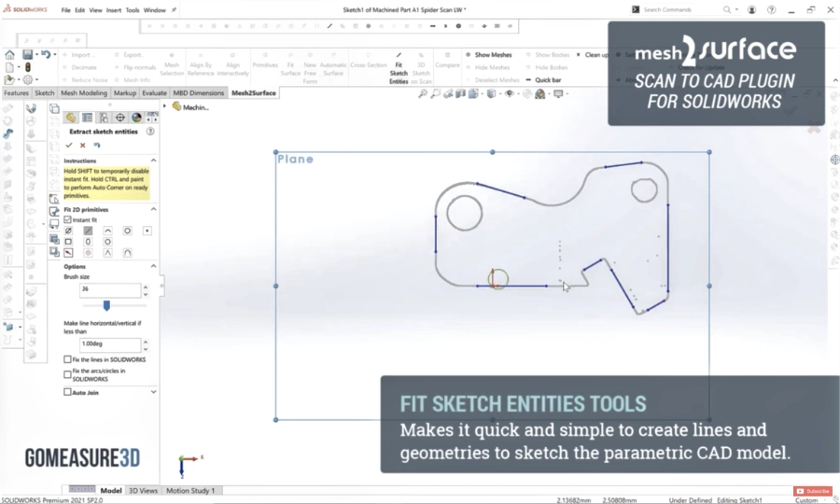
Task: Collapse the Instructions section
Action: (153, 161)
